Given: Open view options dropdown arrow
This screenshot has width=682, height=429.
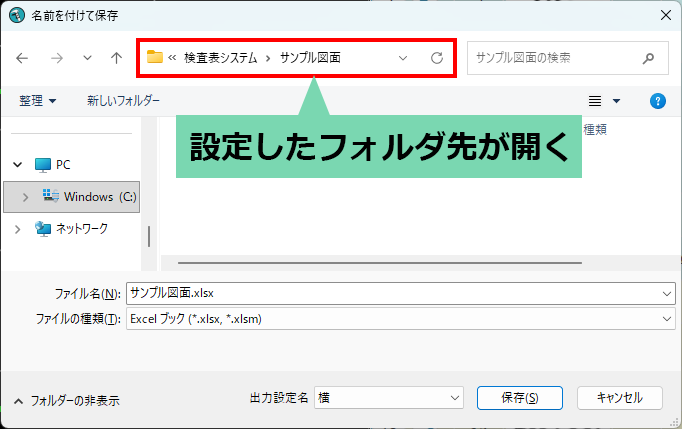Looking at the screenshot, I should click(616, 101).
